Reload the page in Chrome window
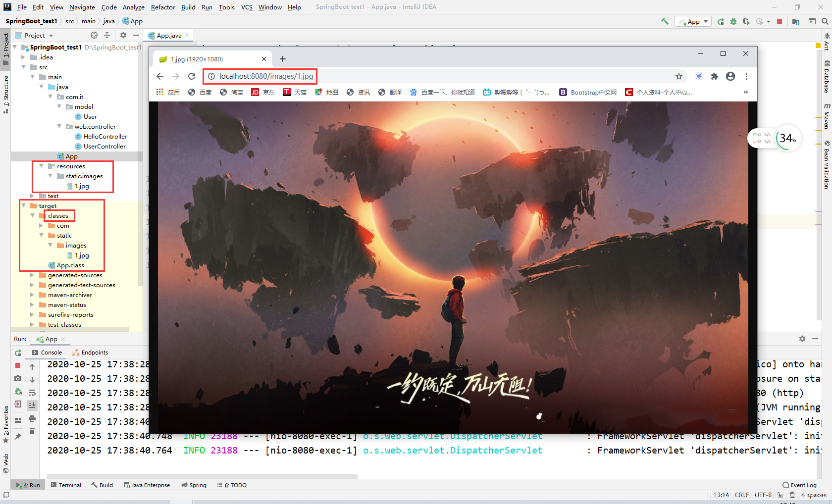The height and width of the screenshot is (504, 832). [x=192, y=76]
